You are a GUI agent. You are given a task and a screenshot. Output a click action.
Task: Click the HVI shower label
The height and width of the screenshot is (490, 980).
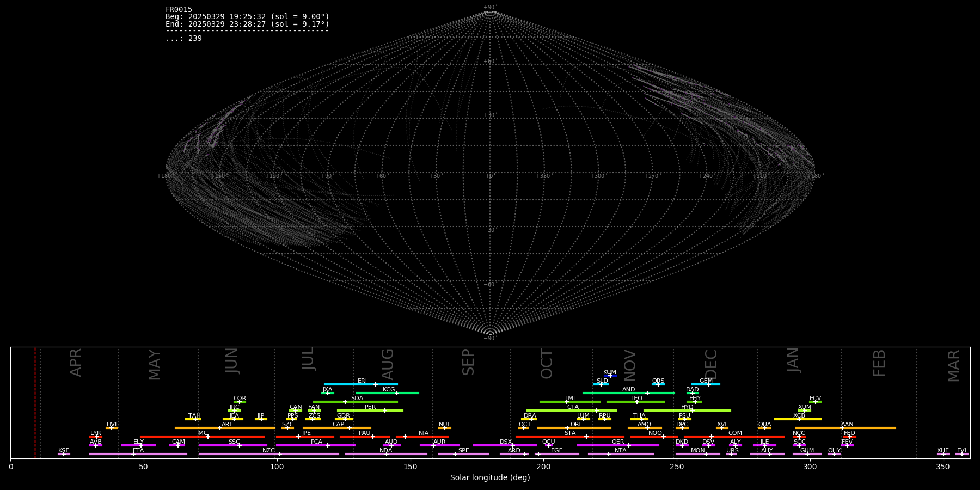pyautogui.click(x=112, y=424)
